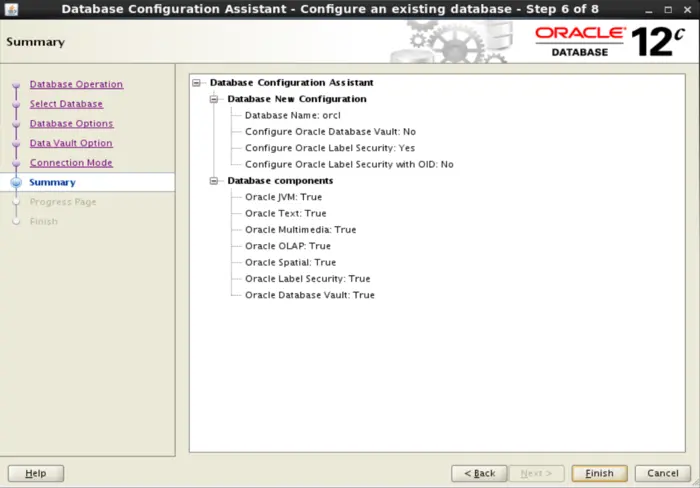The height and width of the screenshot is (488, 700).
Task: Select the Oracle Database Vault: True row
Action: 310,295
